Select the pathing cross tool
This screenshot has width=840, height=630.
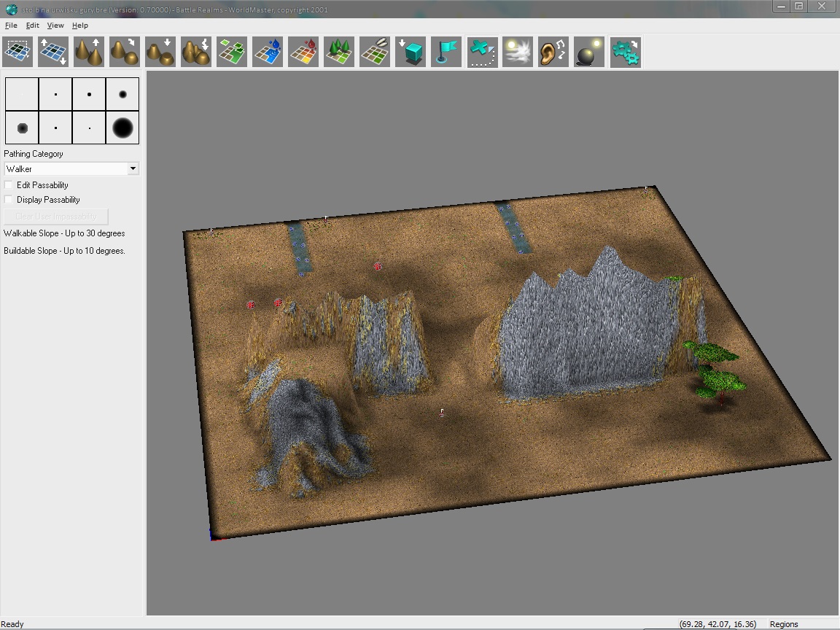pos(482,52)
